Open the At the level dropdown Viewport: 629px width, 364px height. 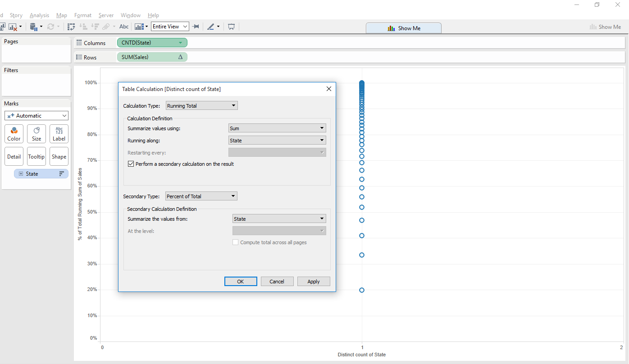pos(279,231)
